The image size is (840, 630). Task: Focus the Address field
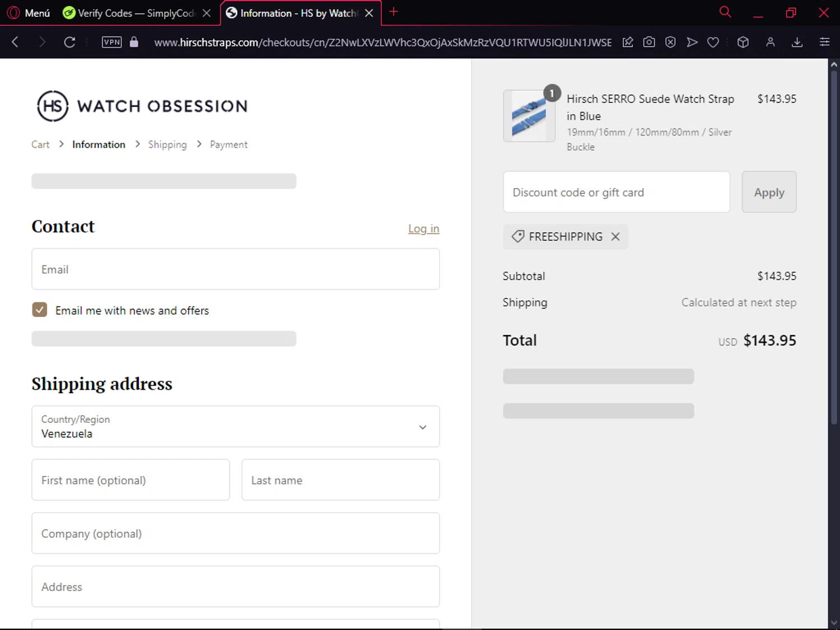pyautogui.click(x=236, y=586)
